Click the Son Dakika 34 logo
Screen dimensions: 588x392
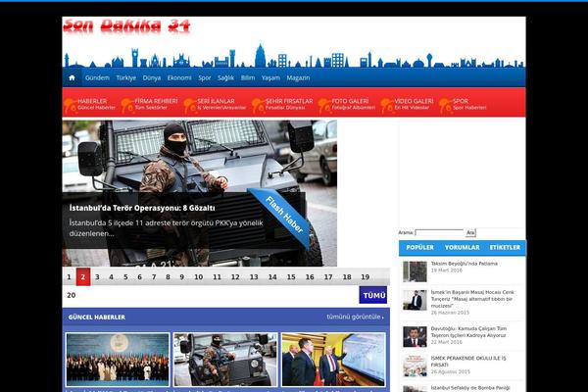click(126, 25)
